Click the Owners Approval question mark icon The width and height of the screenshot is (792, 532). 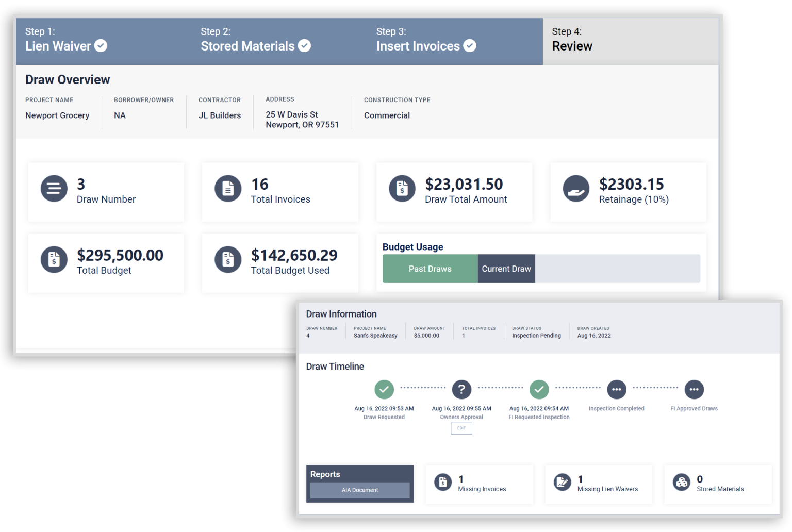click(461, 389)
